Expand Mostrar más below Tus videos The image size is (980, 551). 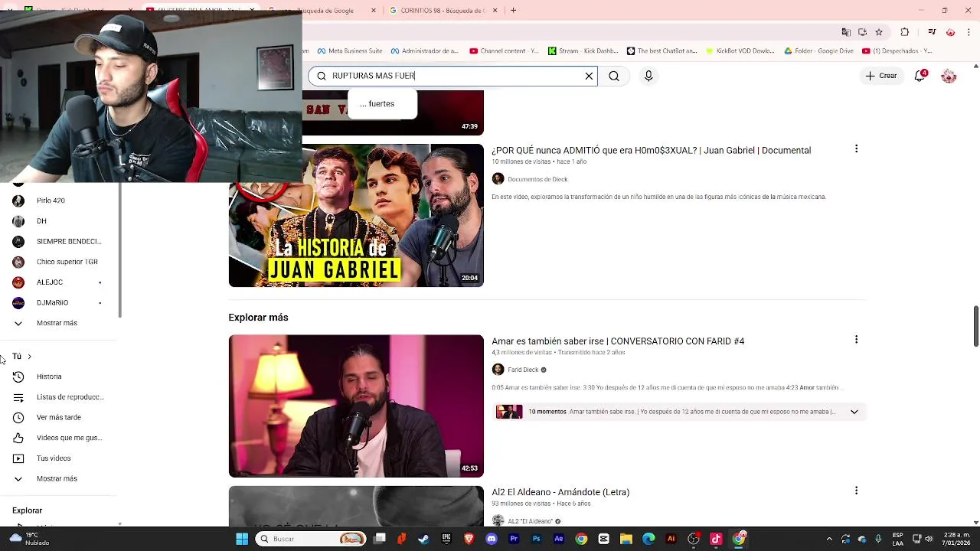click(x=58, y=478)
